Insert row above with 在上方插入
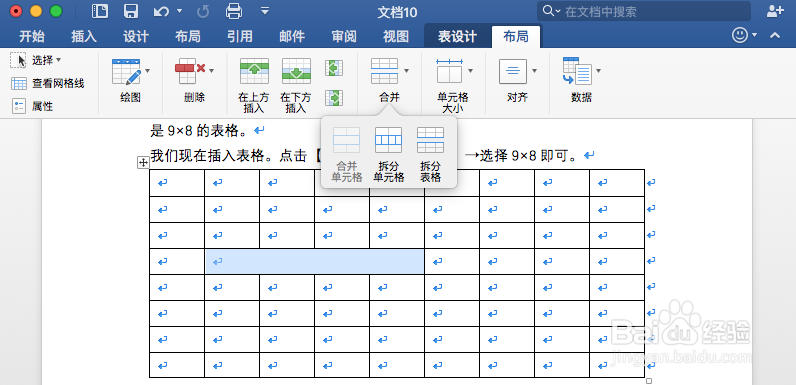 [x=254, y=85]
